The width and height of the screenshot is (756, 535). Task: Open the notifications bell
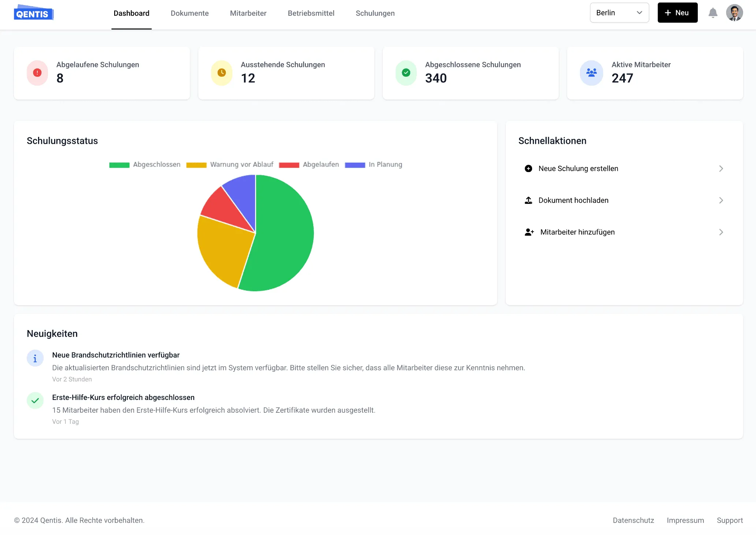(x=712, y=13)
